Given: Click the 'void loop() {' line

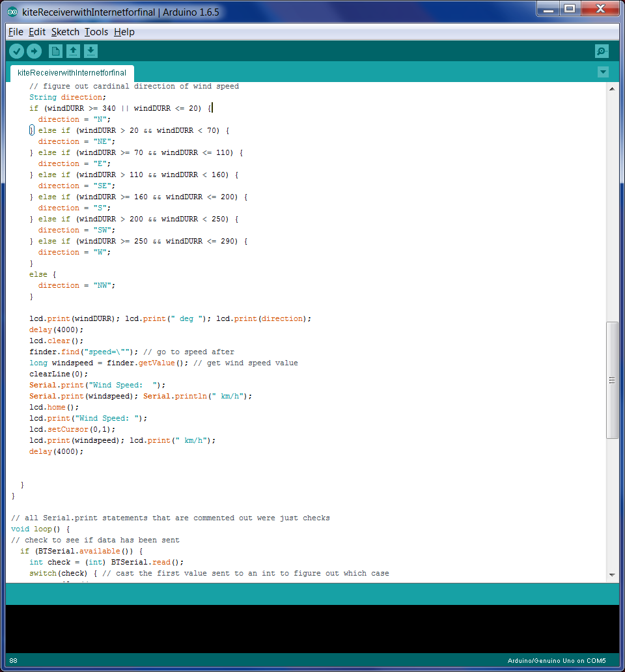Looking at the screenshot, I should click(x=40, y=529).
